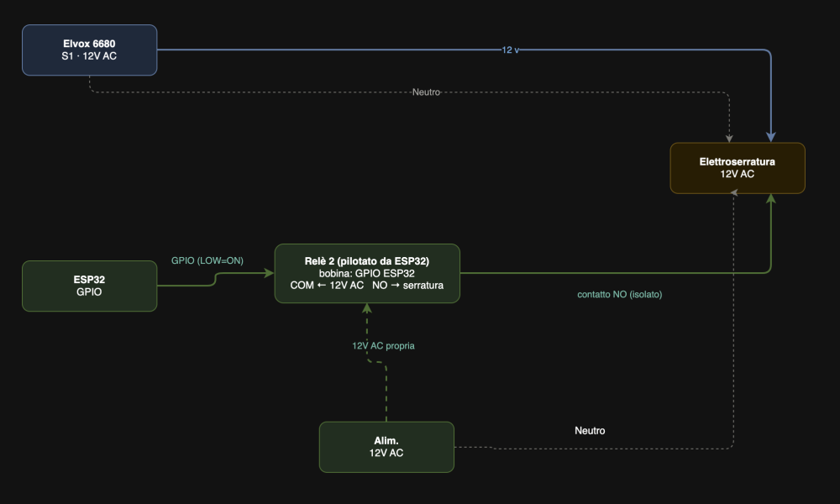
Task: Click the white "Neutro" label near Alim.
Action: tap(590, 430)
